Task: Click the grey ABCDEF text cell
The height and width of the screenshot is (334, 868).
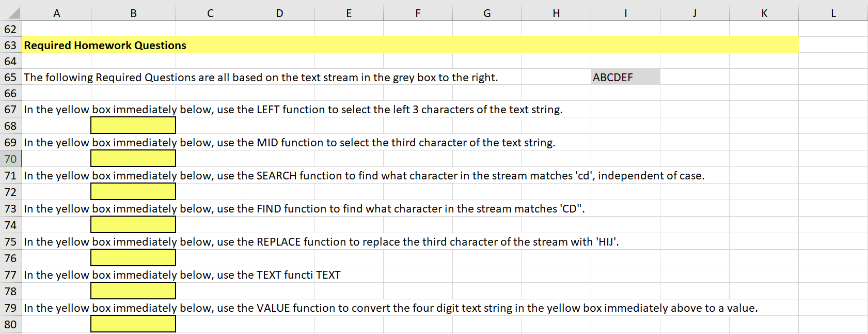Action: (625, 77)
